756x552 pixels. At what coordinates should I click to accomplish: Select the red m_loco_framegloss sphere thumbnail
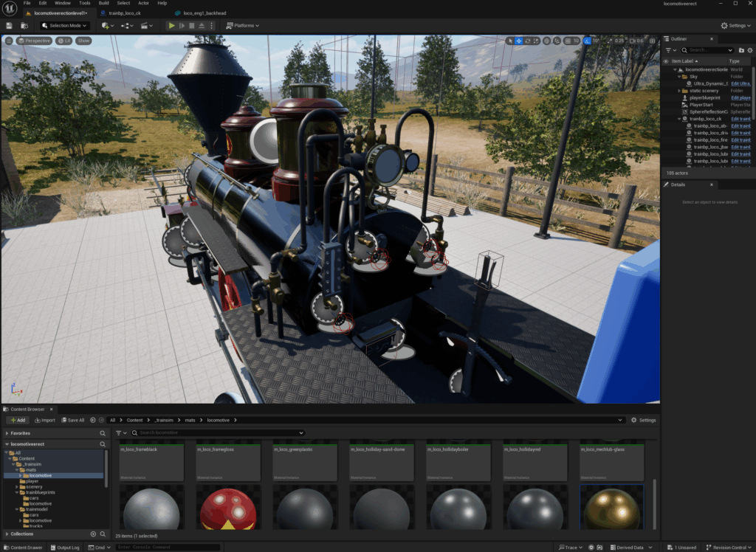click(x=228, y=507)
